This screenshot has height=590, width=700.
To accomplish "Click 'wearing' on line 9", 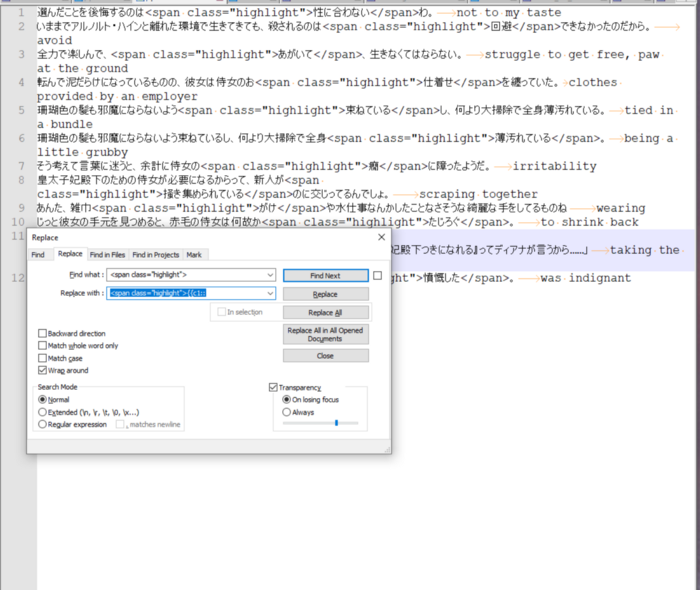I will 621,208.
